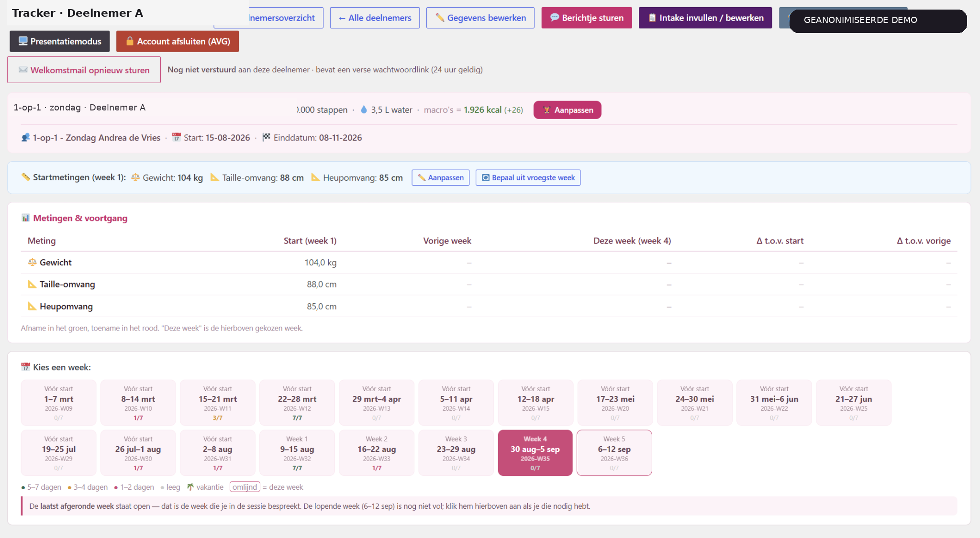Open Intake invullen / bewerken

pyautogui.click(x=705, y=18)
